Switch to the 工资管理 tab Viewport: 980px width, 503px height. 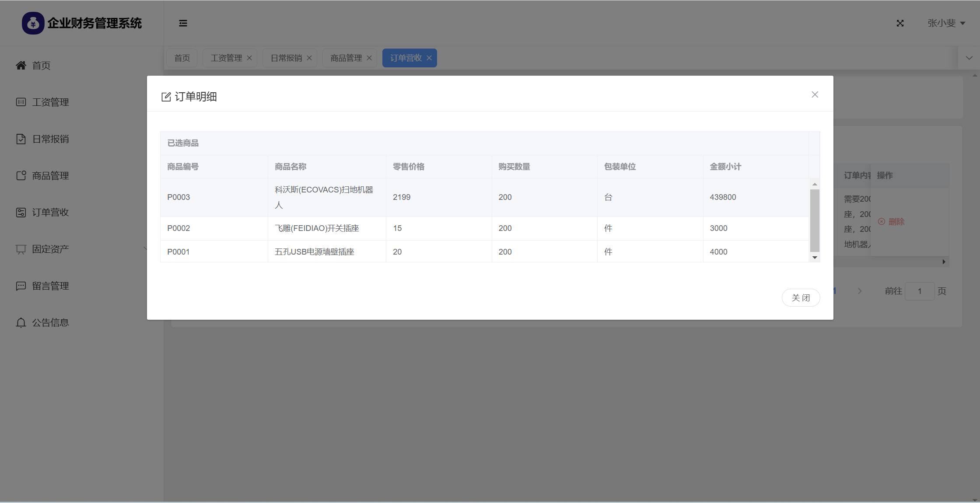coord(226,58)
